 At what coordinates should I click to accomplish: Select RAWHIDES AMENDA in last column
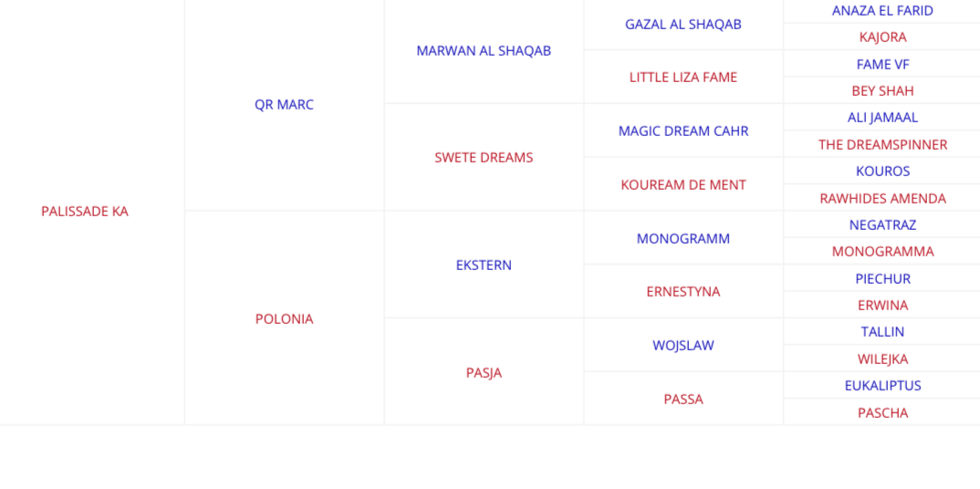[x=882, y=199]
